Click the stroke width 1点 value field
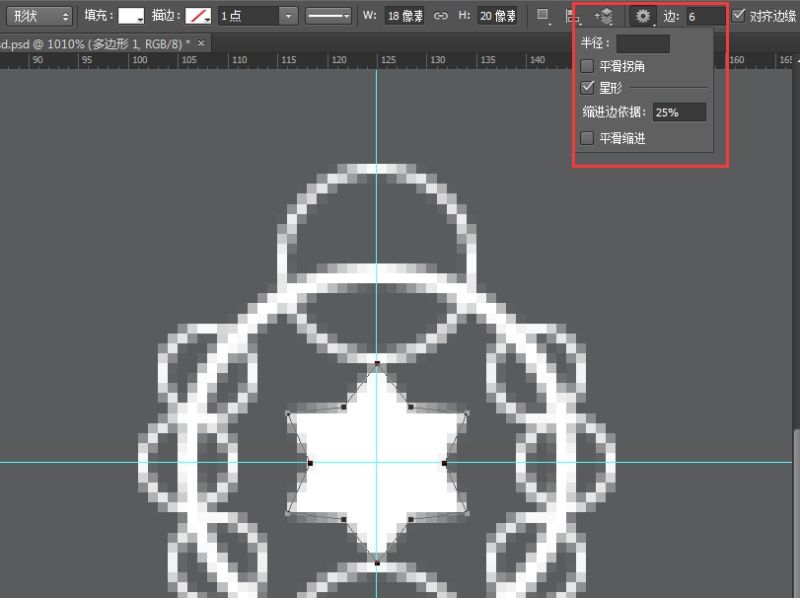Screen dimensions: 800x598 [x=249, y=16]
